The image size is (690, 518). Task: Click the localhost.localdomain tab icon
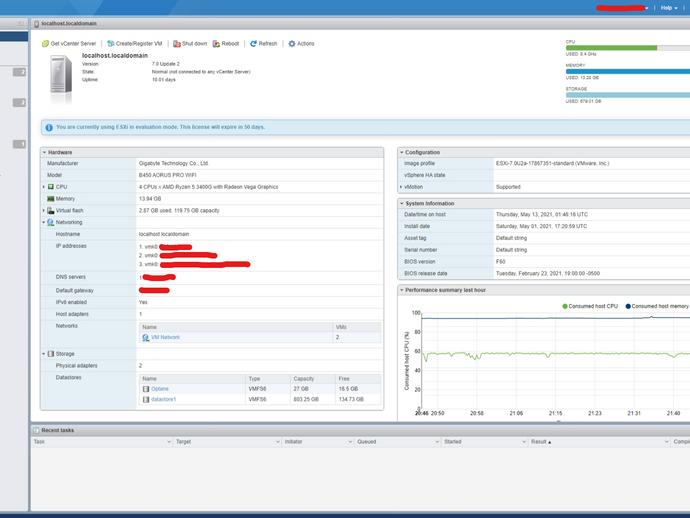coord(37,24)
